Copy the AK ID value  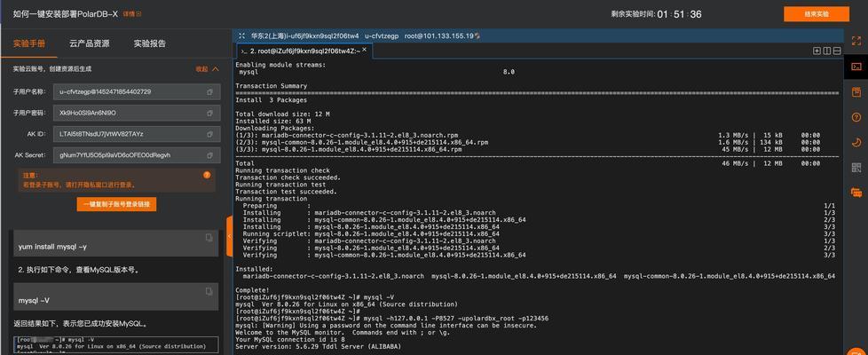(209, 134)
